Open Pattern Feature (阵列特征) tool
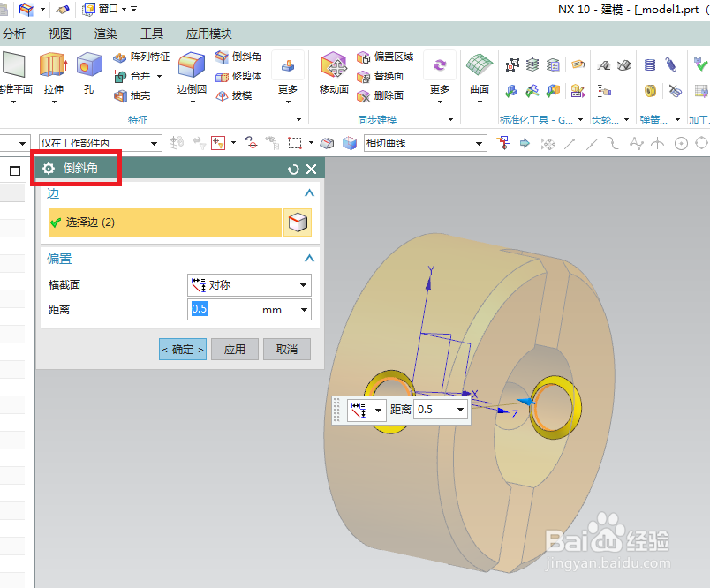The height and width of the screenshot is (588, 710). pyautogui.click(x=141, y=57)
